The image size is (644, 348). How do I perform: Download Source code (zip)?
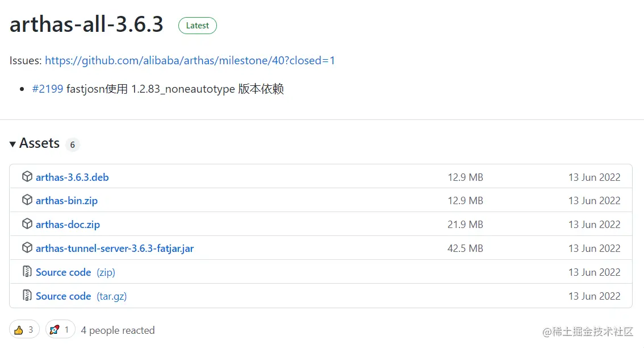point(76,272)
